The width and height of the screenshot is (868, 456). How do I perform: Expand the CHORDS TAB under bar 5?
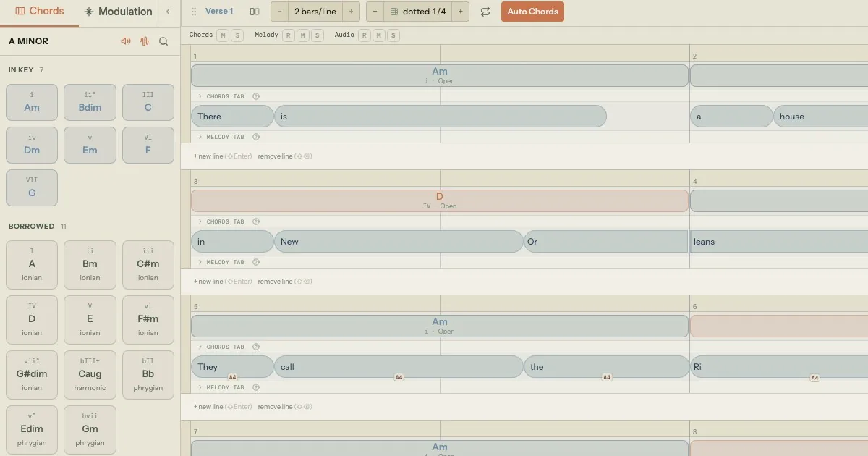coord(221,347)
